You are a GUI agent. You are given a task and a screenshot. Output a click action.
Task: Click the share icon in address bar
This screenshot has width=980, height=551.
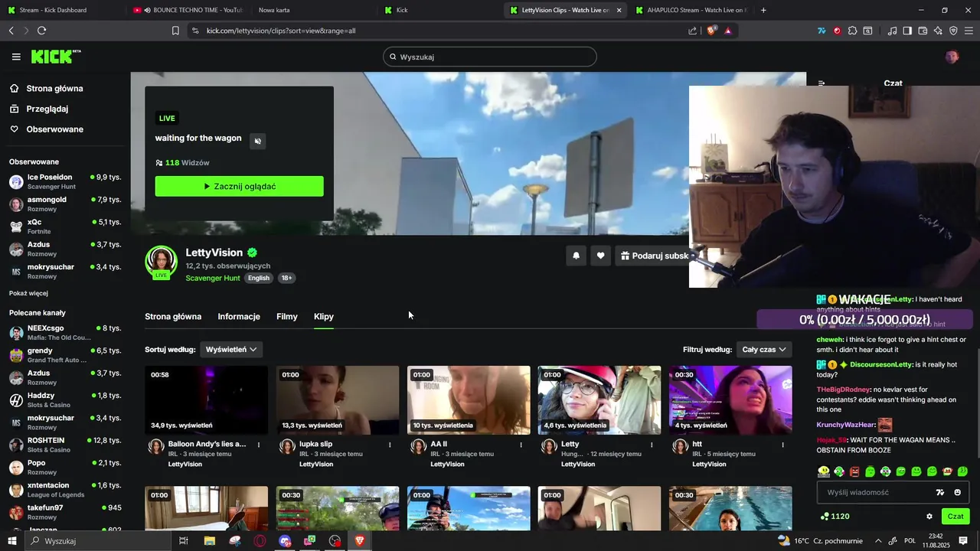pyautogui.click(x=692, y=31)
